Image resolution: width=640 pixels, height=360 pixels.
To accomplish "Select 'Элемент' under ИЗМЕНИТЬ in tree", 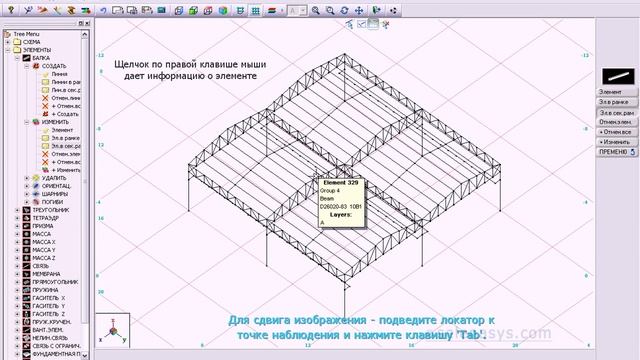I will [x=62, y=130].
